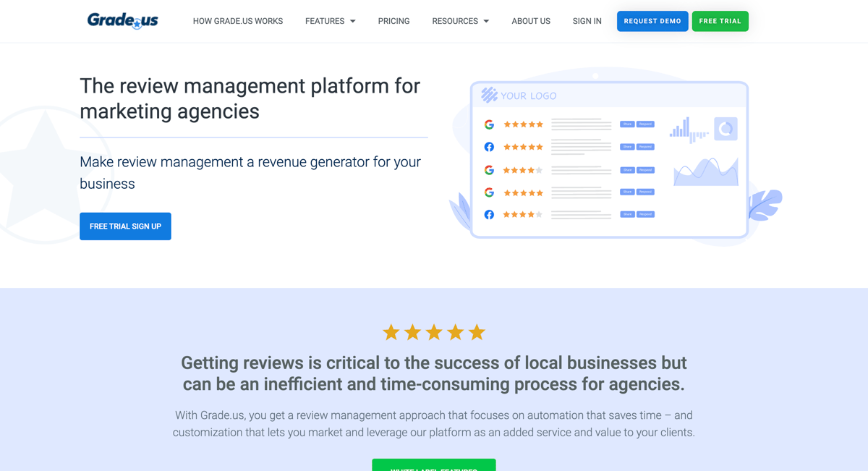Click the "Make review management a revenue generator" text
Image resolution: width=868 pixels, height=471 pixels.
point(250,173)
